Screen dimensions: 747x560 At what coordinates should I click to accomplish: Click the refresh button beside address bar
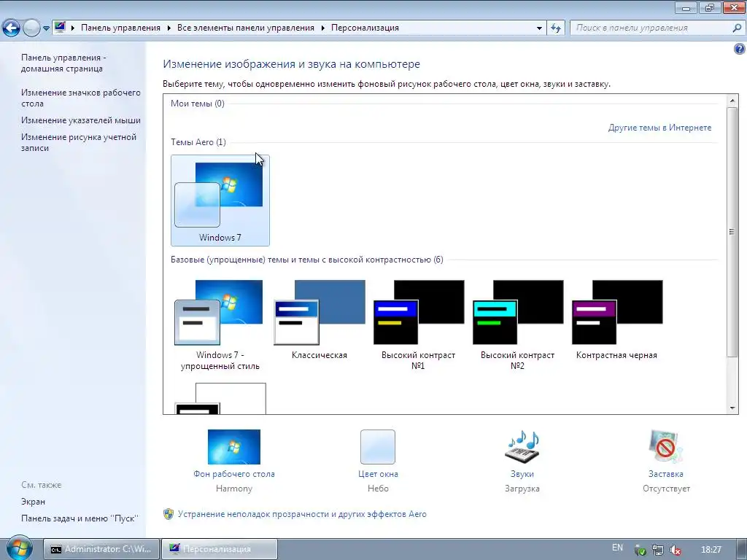pyautogui.click(x=556, y=28)
